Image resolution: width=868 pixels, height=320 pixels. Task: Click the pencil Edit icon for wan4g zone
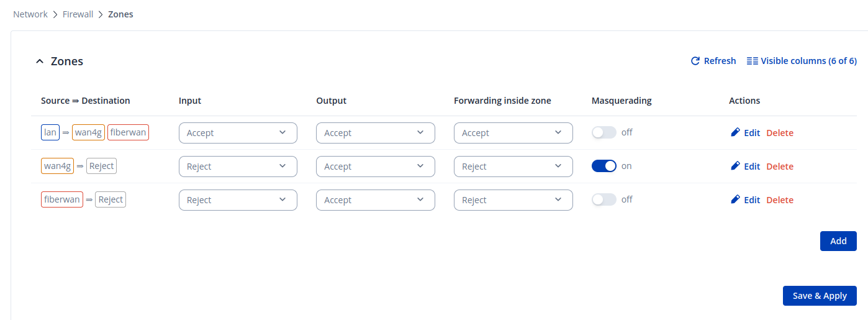(x=735, y=166)
